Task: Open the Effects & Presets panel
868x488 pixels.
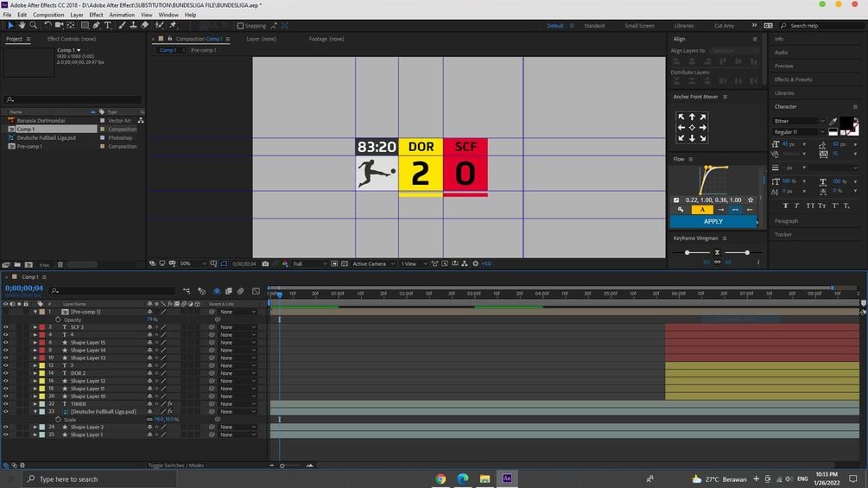Action: pos(793,79)
